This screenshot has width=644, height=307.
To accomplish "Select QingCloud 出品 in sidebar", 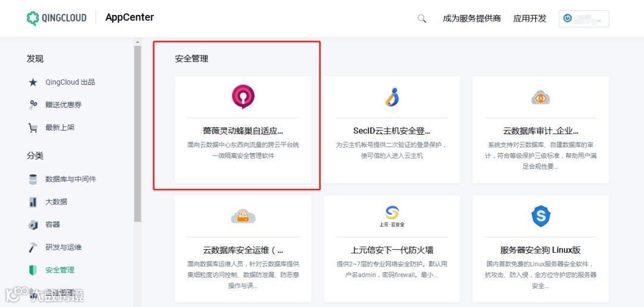I will [70, 82].
